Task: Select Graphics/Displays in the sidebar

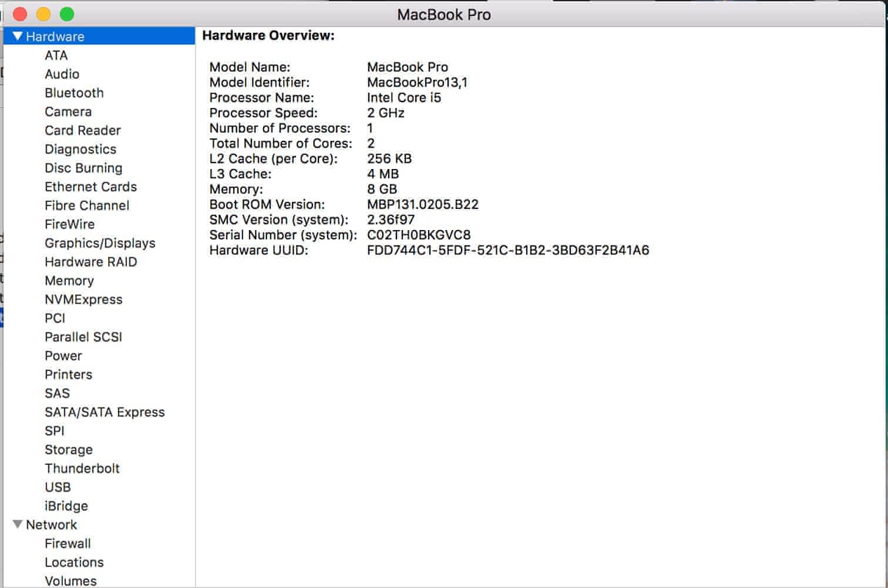Action: (100, 243)
